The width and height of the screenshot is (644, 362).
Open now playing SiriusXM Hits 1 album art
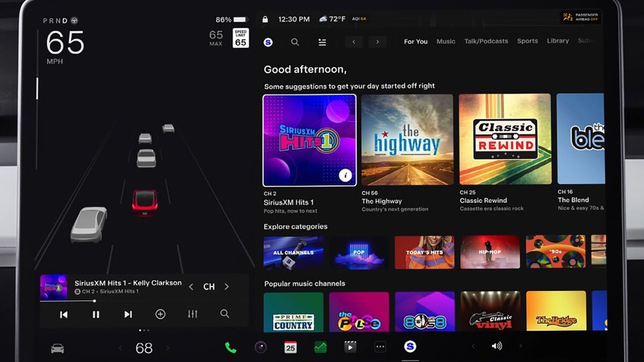tap(54, 287)
